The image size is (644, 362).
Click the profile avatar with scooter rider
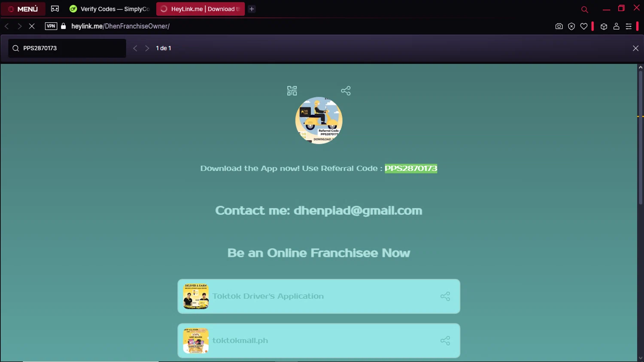[319, 120]
